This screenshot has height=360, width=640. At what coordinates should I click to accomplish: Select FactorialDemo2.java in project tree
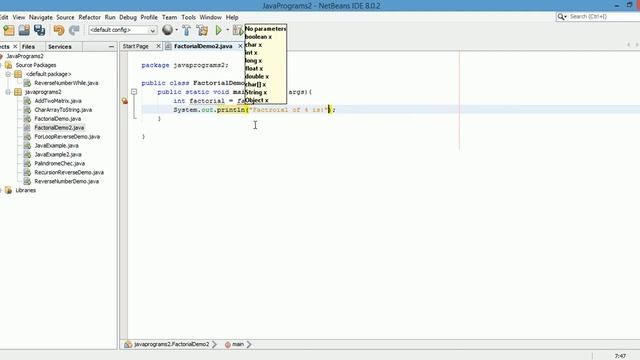59,128
